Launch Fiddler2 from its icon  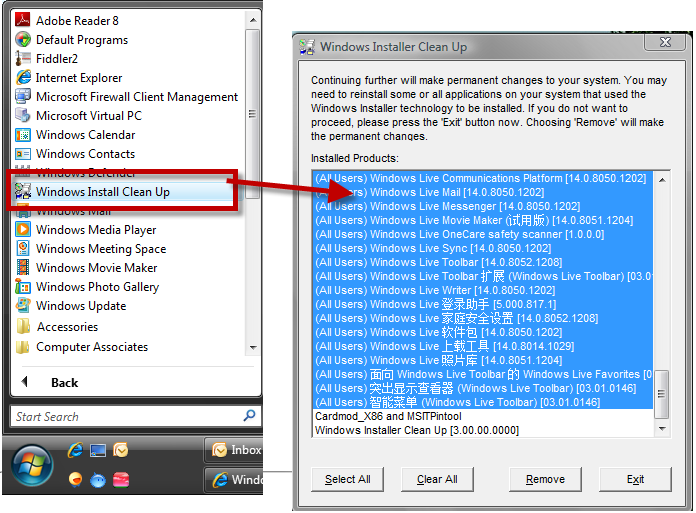pyautogui.click(x=23, y=59)
